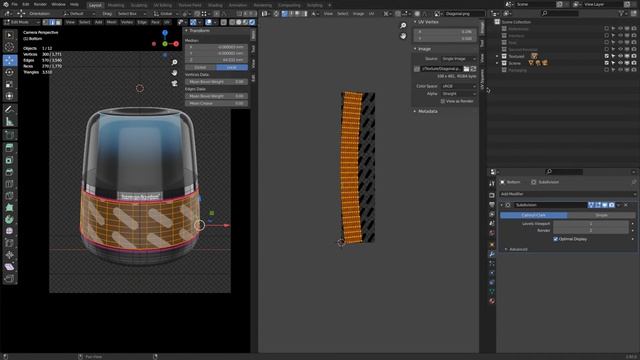
Task: Open the Modifier properties wrench tab
Action: point(492,254)
